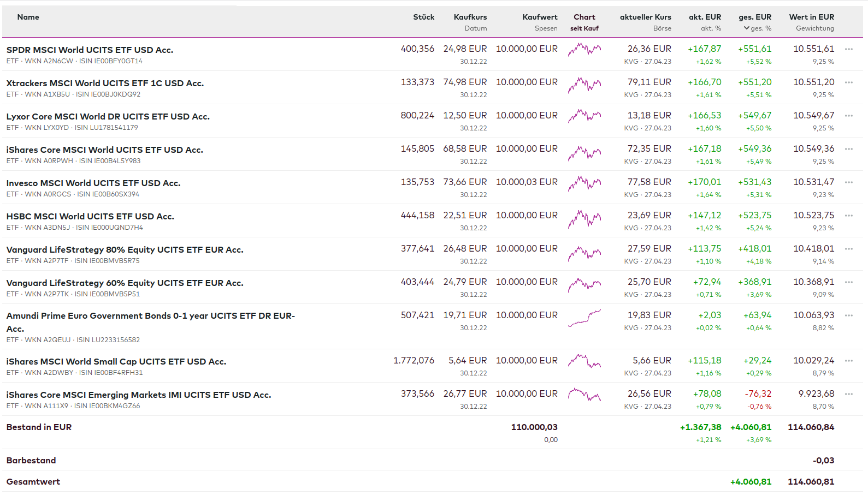Open Vanguard LifeStrategy 60% Equity ETF details
Screen dimensions: 868x501
click(x=125, y=283)
